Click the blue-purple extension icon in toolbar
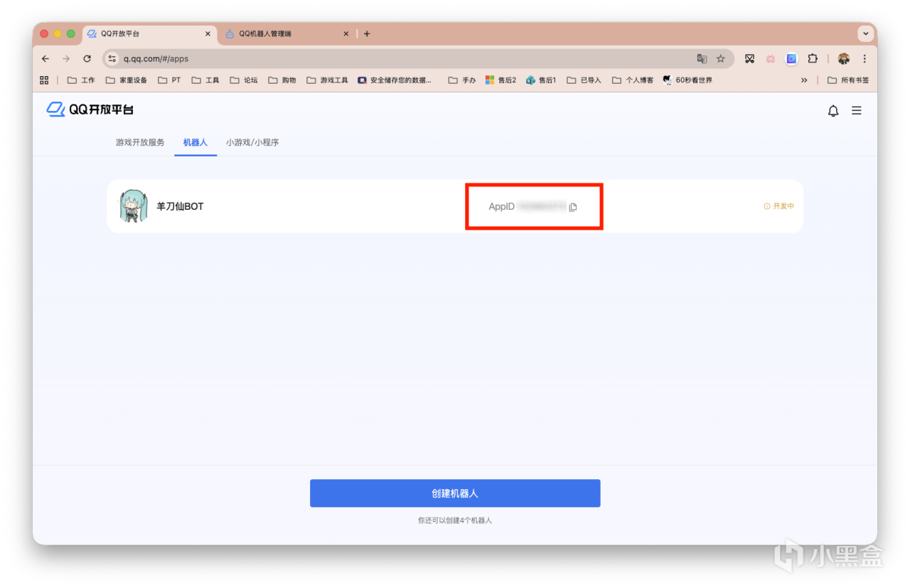This screenshot has width=910, height=588. [791, 59]
